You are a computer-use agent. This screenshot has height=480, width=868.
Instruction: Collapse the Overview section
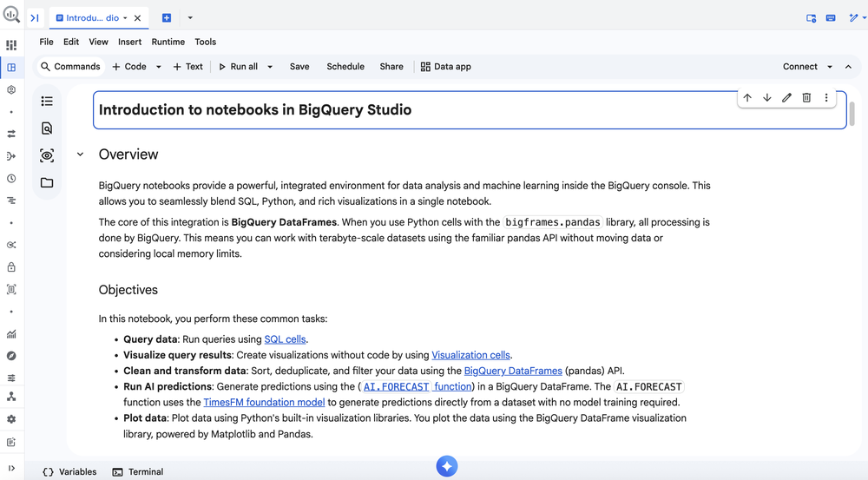pos(80,155)
